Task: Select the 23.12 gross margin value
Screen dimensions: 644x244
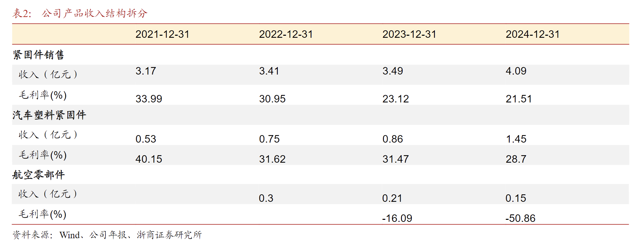Action: pos(395,99)
